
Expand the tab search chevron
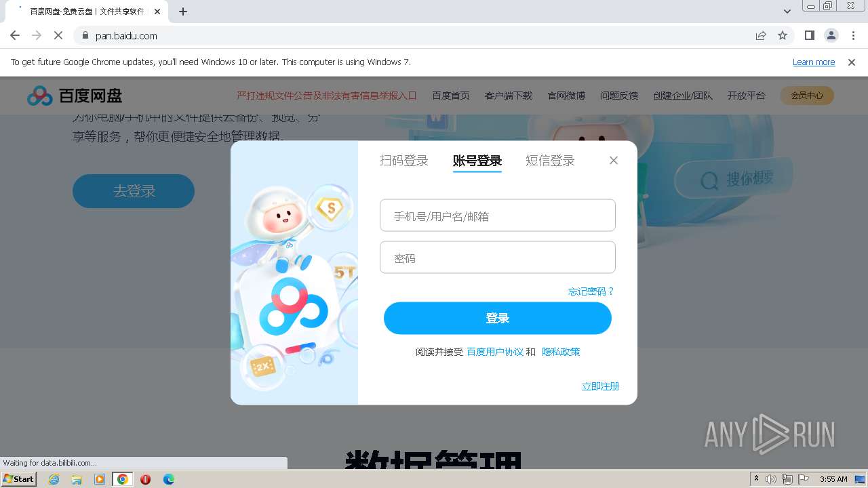pyautogui.click(x=787, y=12)
